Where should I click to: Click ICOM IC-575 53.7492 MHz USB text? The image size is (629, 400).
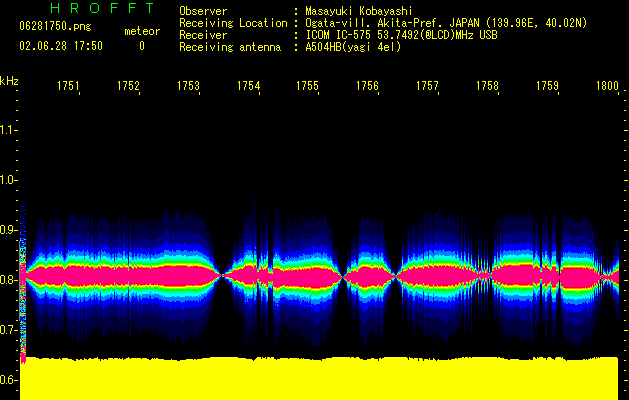point(401,35)
